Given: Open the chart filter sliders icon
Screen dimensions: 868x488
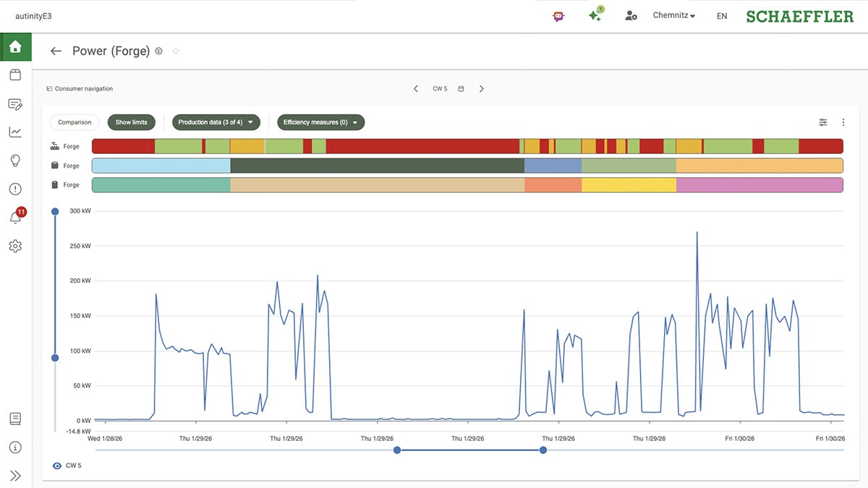Looking at the screenshot, I should pyautogui.click(x=822, y=122).
